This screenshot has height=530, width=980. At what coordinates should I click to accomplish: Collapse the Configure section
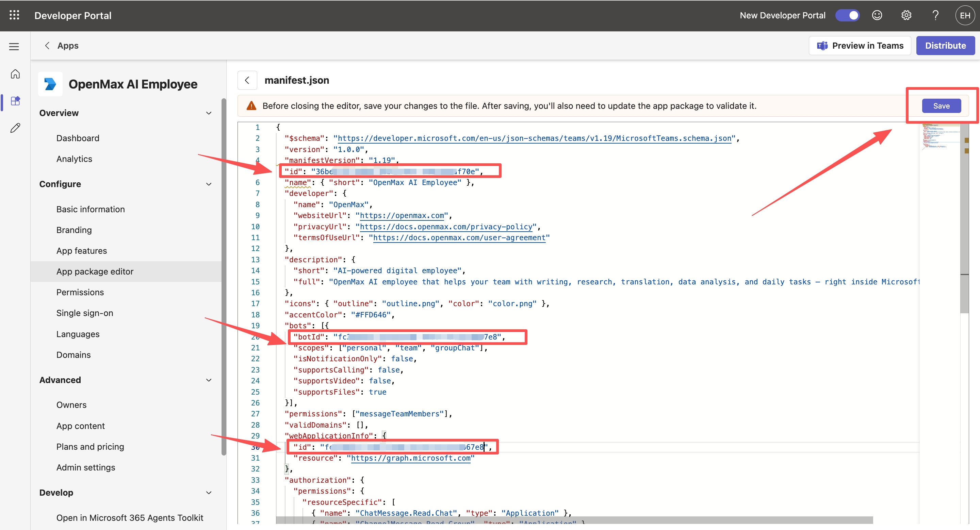(209, 184)
